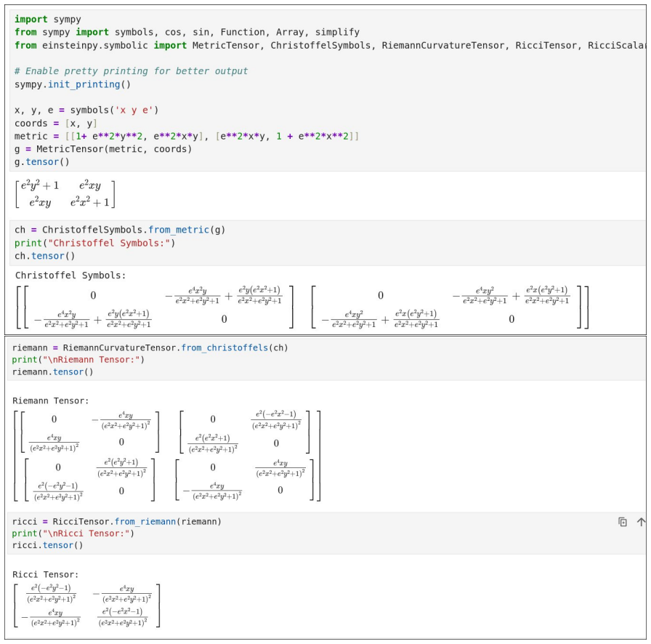Click the move cell up arrow icon
651x644 pixels.
(641, 522)
